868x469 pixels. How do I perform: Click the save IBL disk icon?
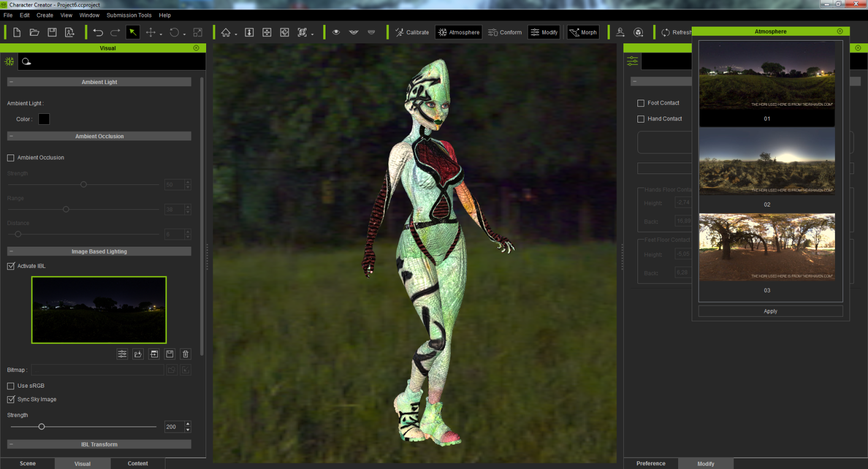[x=170, y=354]
